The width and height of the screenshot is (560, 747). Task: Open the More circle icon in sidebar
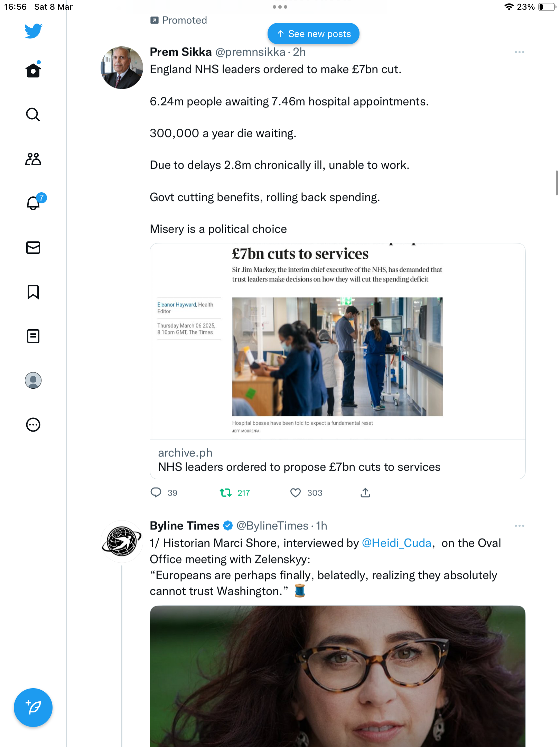[x=33, y=425]
